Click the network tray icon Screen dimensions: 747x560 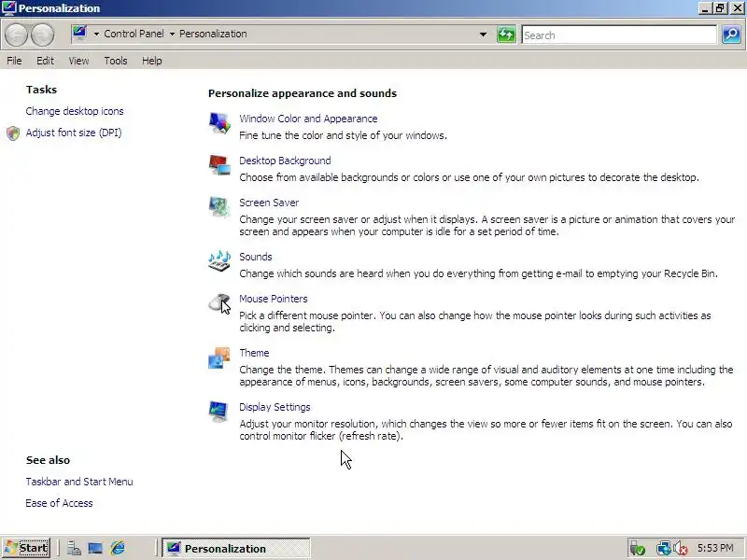click(x=663, y=549)
